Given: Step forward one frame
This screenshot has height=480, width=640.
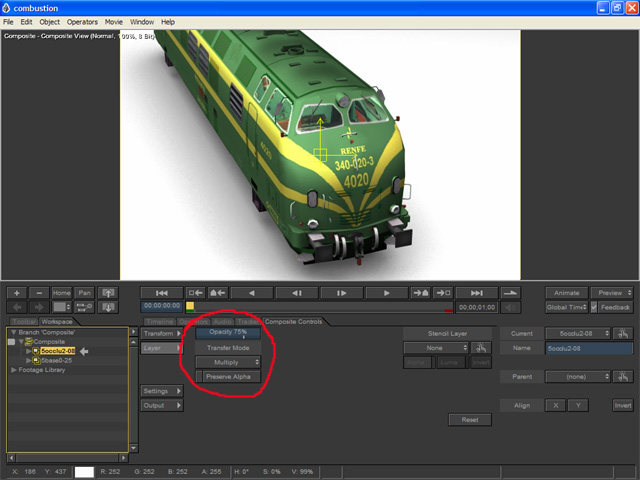Looking at the screenshot, I should coord(342,292).
